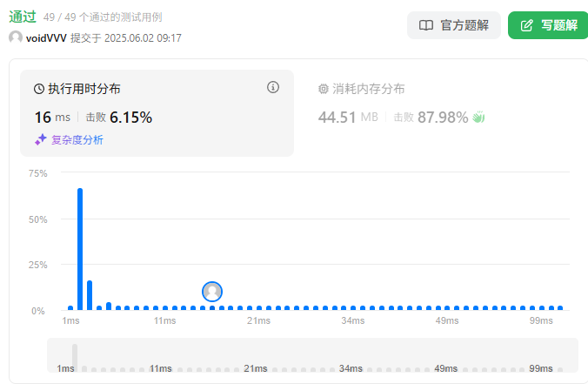The image size is (588, 384).
Task: Click the chip icon beside 消耗内存分布
Action: click(324, 89)
